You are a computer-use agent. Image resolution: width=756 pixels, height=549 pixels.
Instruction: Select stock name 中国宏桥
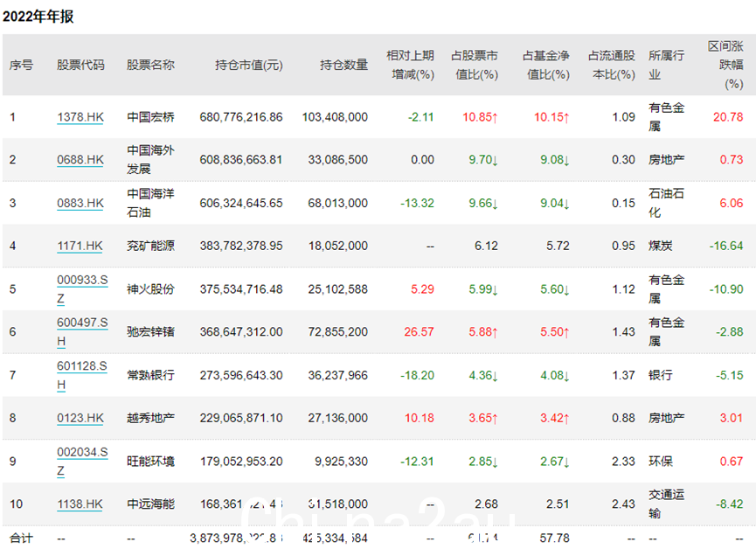point(150,117)
